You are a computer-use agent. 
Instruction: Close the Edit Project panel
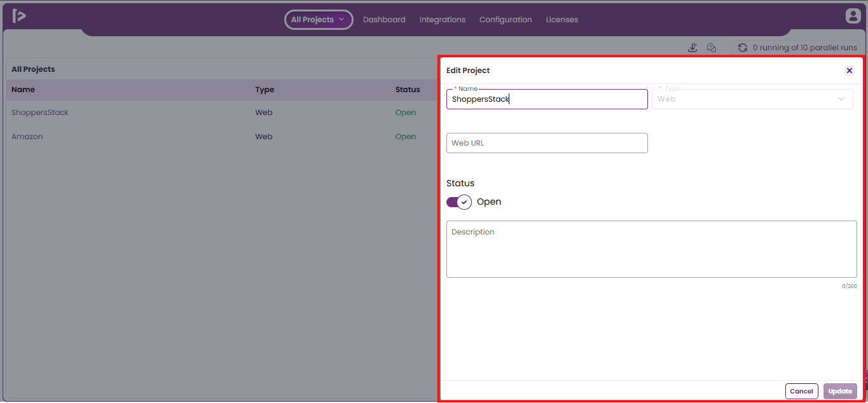(850, 71)
